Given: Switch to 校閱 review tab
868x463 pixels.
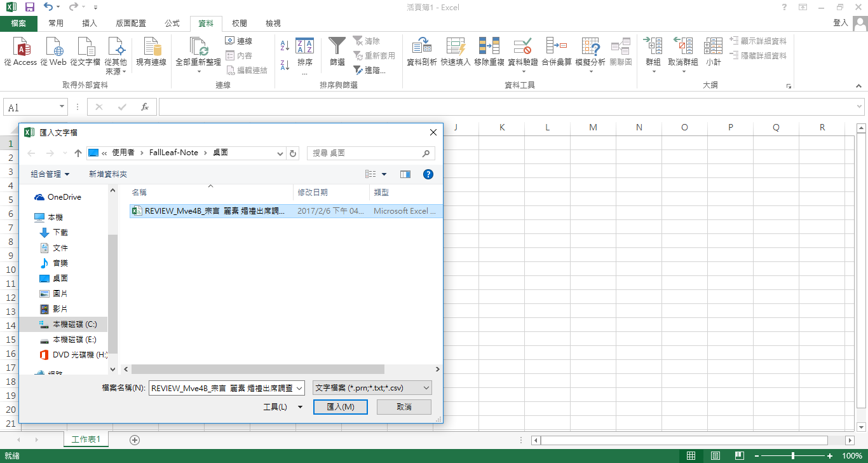Looking at the screenshot, I should coord(240,24).
